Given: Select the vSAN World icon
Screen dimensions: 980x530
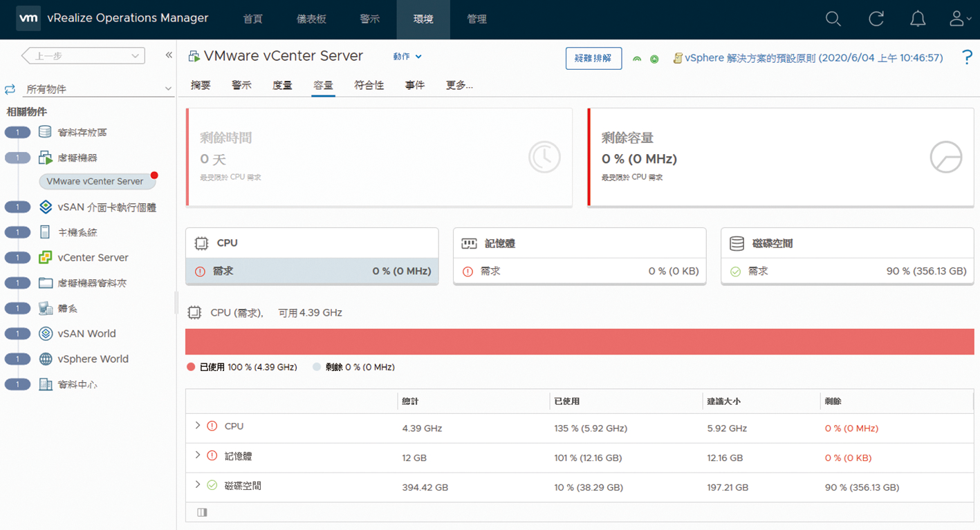Looking at the screenshot, I should click(x=46, y=334).
